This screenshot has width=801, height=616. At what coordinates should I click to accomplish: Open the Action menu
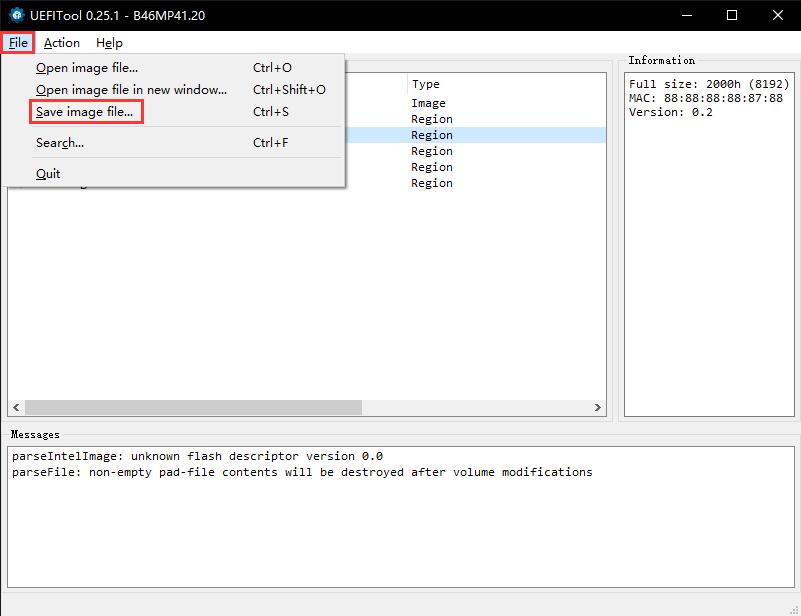[x=61, y=43]
